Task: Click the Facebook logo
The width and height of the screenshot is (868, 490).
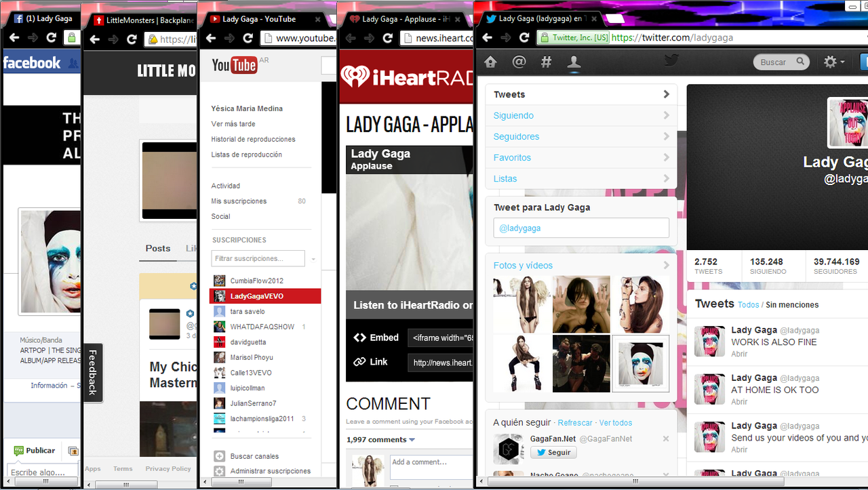Action: [32, 63]
